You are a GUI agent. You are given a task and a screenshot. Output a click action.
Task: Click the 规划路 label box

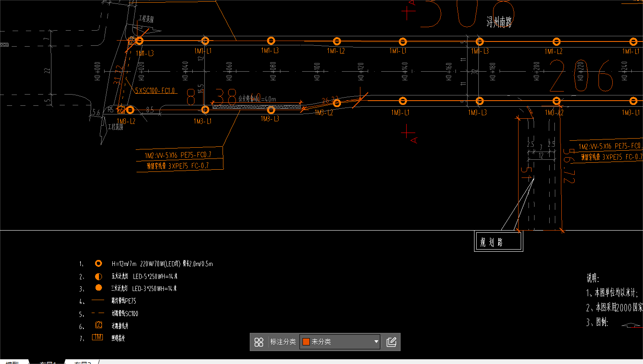point(499,241)
